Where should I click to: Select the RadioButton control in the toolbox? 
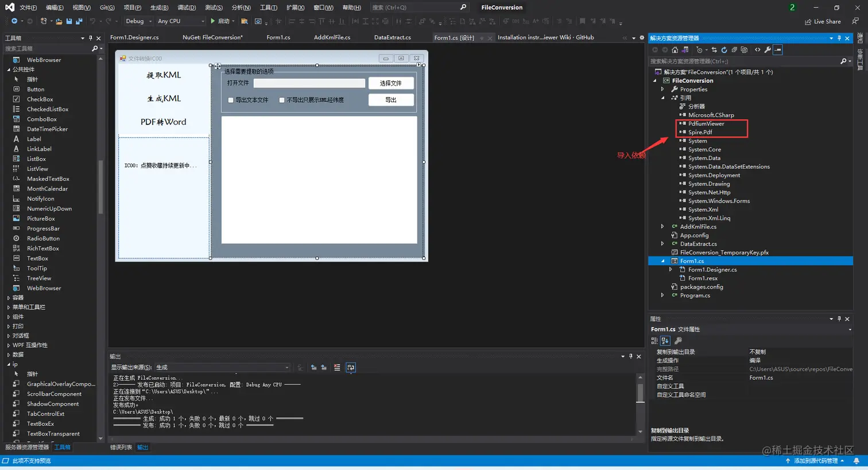pyautogui.click(x=43, y=238)
